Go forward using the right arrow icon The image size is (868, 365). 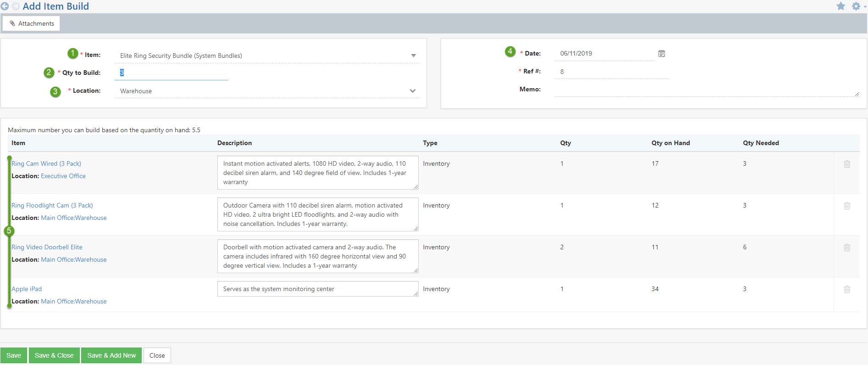(x=16, y=6)
